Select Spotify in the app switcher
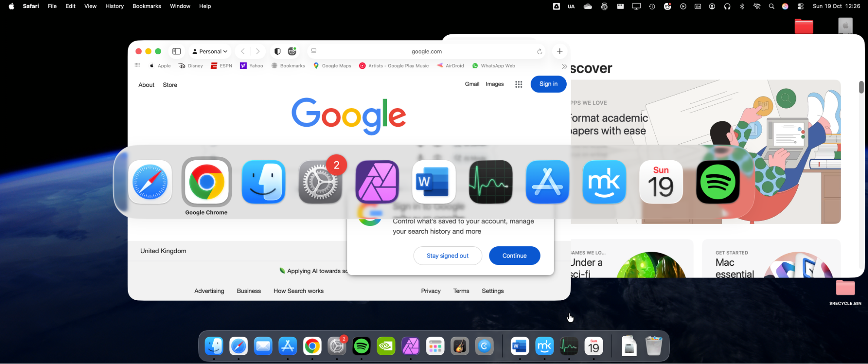The height and width of the screenshot is (364, 868). [x=718, y=182]
